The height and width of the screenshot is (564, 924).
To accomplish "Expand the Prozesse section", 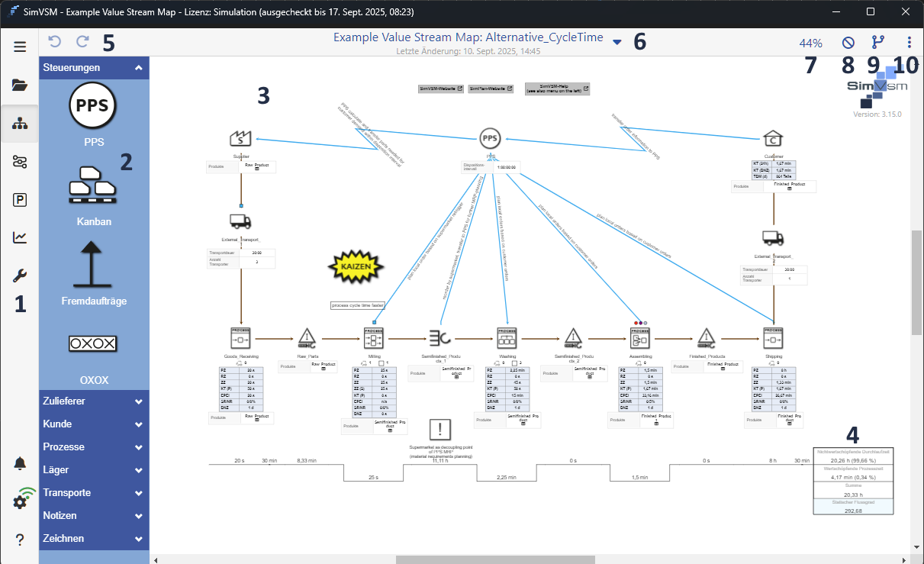I will (x=138, y=447).
